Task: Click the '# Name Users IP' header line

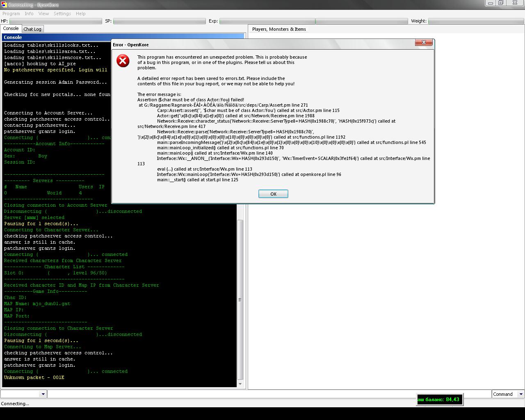Action: click(54, 187)
